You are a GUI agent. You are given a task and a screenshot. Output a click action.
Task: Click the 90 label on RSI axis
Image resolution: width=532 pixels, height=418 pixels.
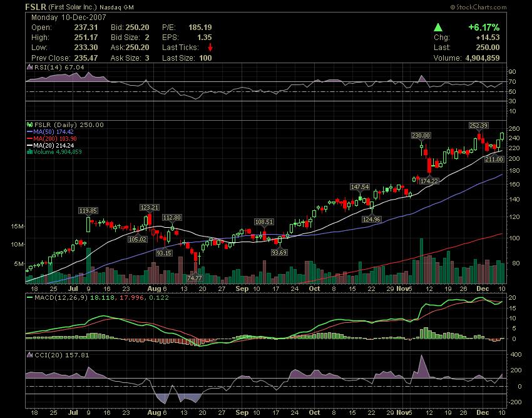(x=513, y=71)
